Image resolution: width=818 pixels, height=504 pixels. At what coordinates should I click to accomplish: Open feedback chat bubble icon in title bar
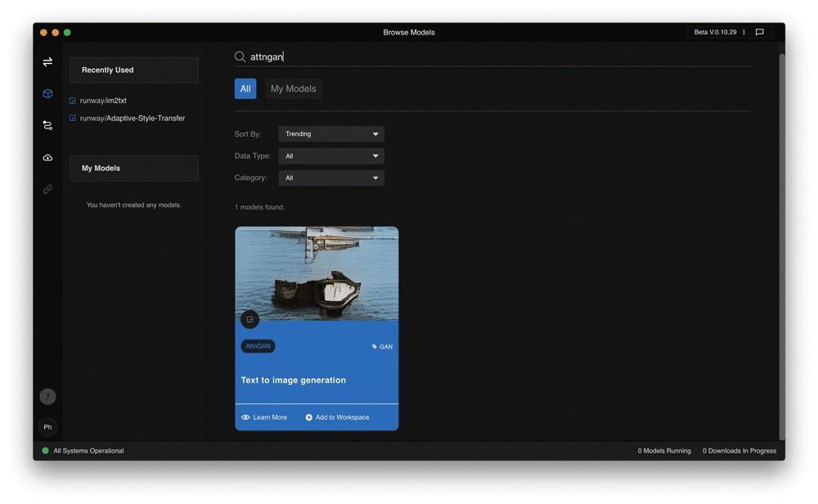coord(759,33)
